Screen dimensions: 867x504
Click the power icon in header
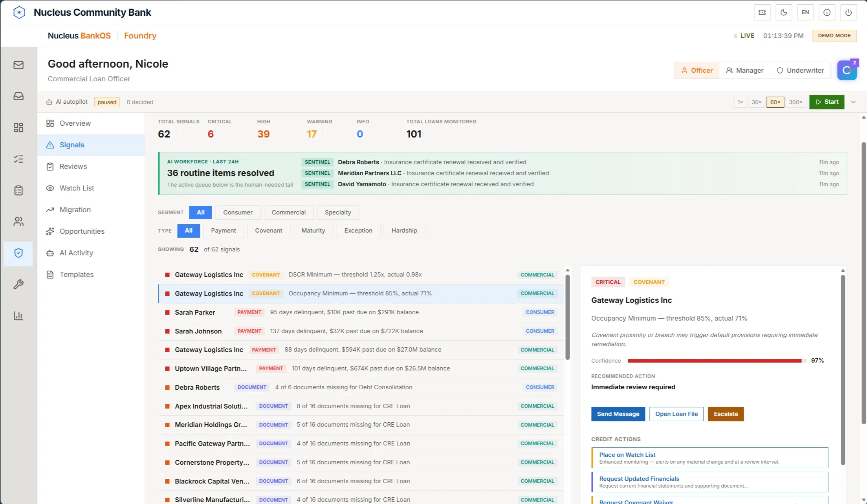[849, 13]
